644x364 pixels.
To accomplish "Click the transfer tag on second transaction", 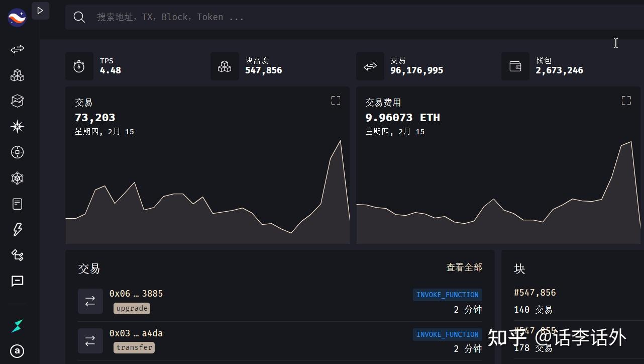I will 134,347.
